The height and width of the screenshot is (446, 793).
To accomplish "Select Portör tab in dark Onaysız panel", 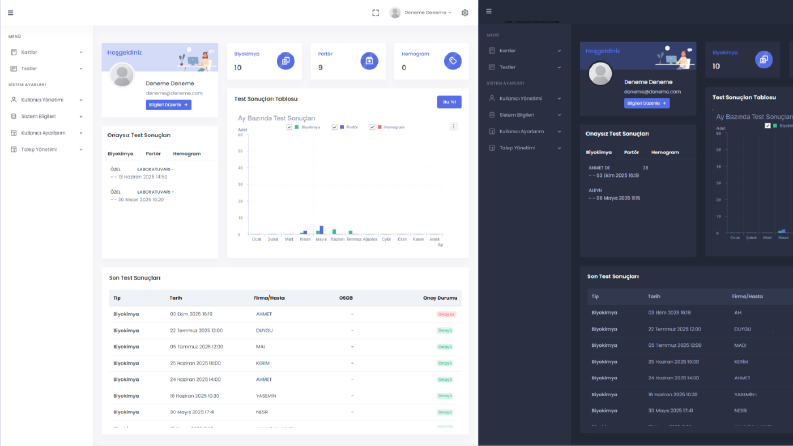I will click(x=631, y=152).
